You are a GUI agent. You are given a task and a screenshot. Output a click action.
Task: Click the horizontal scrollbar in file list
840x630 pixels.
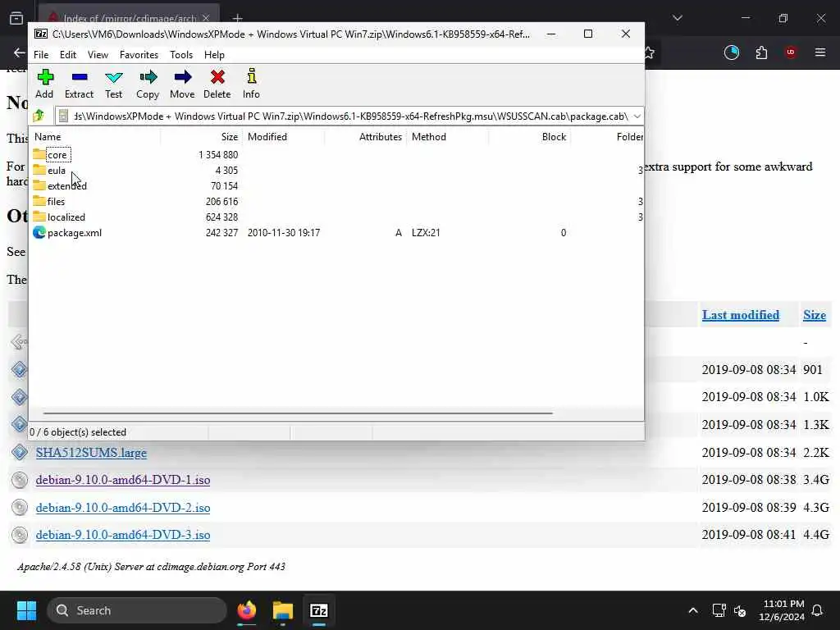[297, 413]
